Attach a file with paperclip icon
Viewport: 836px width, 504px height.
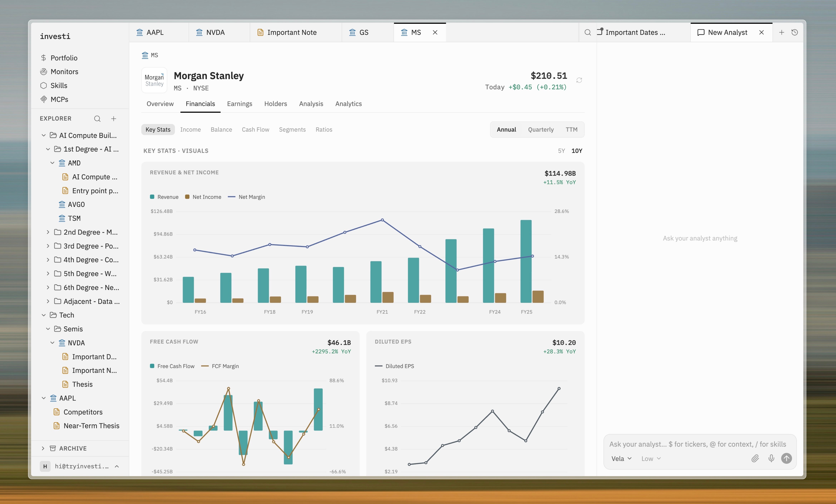pos(755,459)
